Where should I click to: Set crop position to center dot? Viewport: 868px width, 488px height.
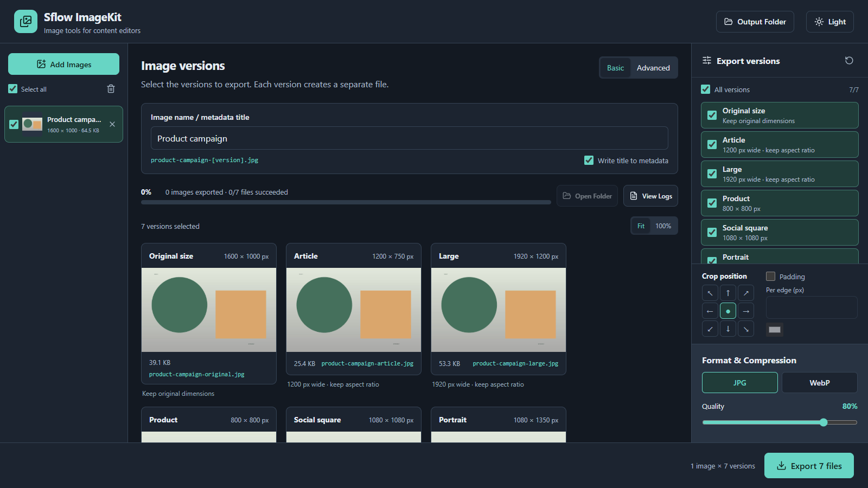[x=728, y=311]
